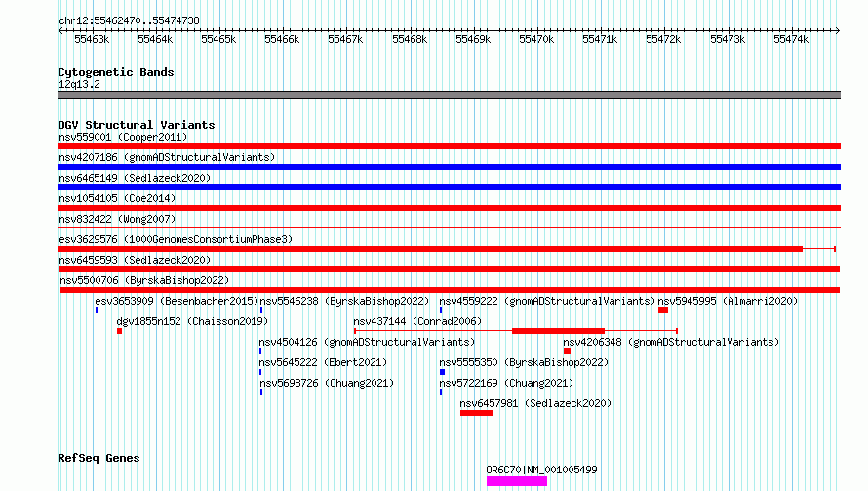Click the RefSeq Genes track title
The width and height of the screenshot is (868, 491).
tap(99, 459)
